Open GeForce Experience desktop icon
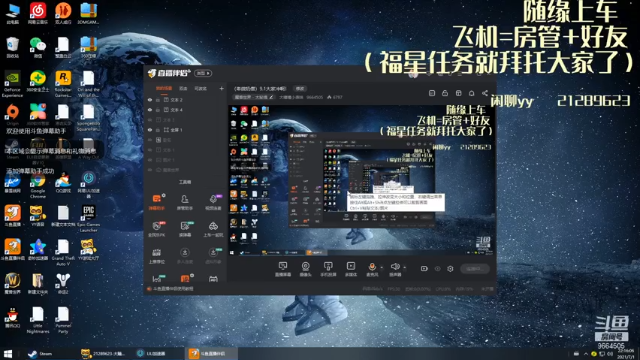 tap(12, 84)
